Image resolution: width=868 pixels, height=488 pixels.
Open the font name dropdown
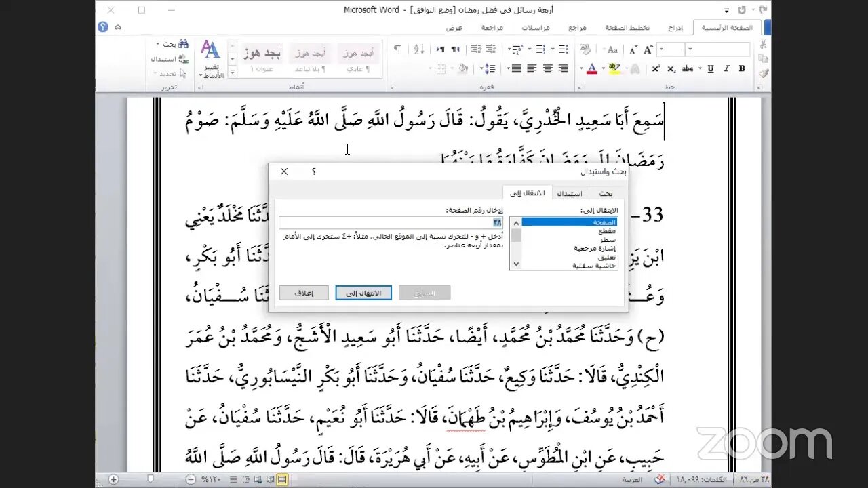point(690,49)
